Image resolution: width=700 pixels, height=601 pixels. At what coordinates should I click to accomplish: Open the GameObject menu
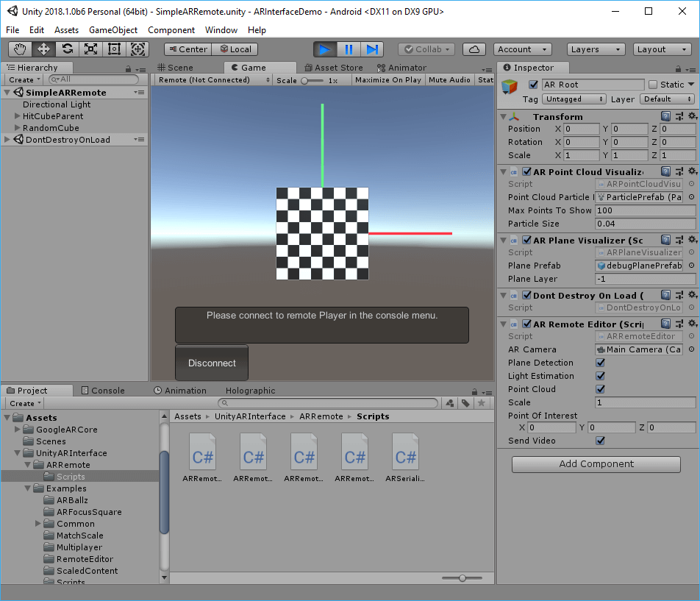(113, 30)
